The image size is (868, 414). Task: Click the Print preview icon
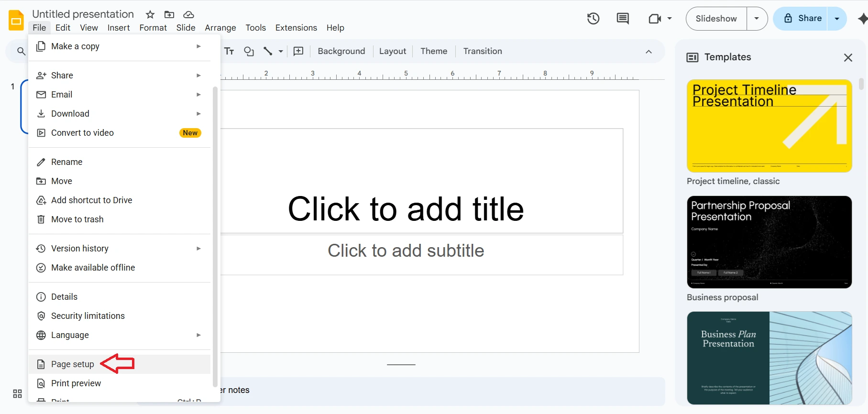(41, 383)
